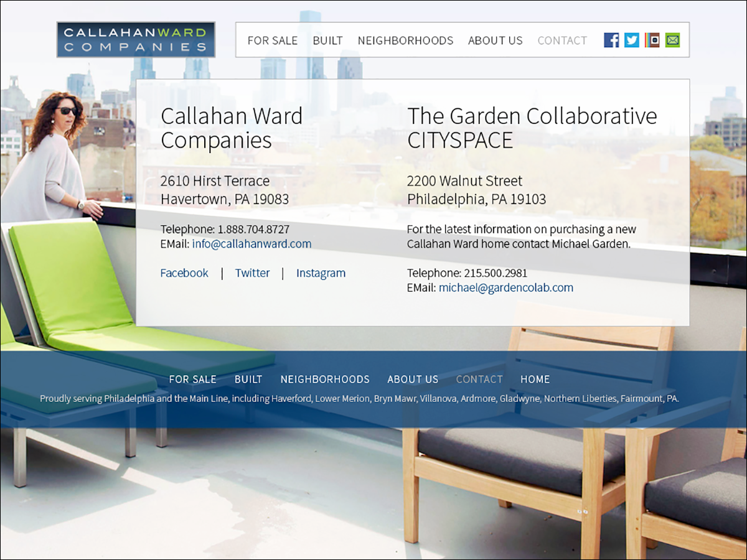Screen dimensions: 747x560
Task: Open the Twitter icon in header
Action: (x=632, y=40)
